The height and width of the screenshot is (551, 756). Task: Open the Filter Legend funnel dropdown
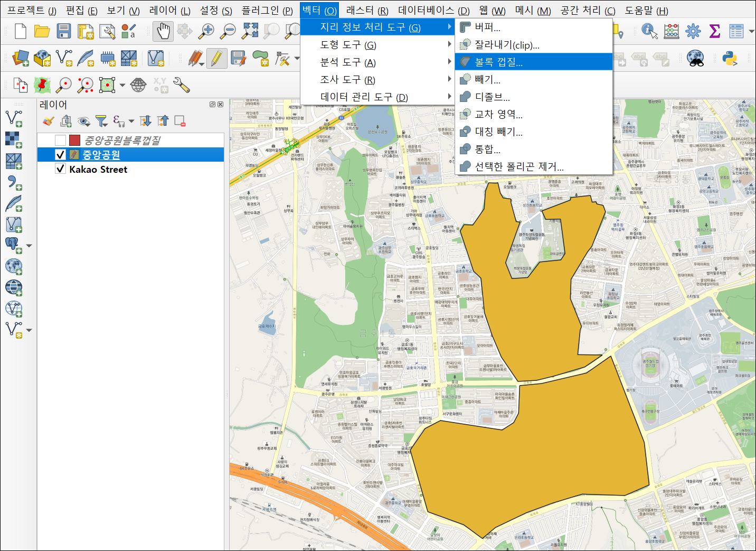[101, 121]
